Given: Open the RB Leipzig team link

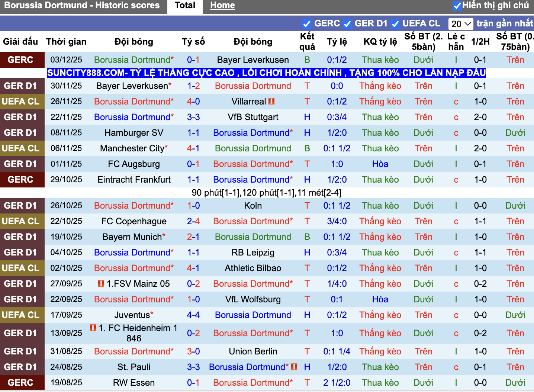Looking at the screenshot, I should click(x=253, y=253).
